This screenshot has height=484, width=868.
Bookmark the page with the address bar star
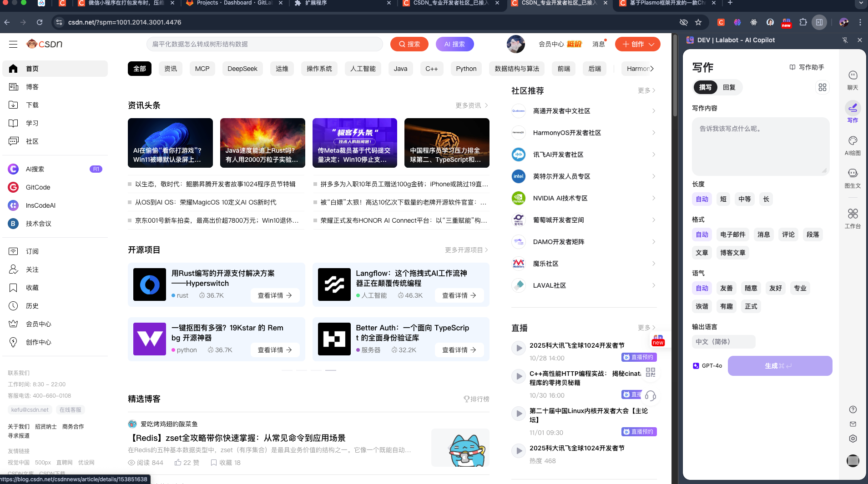699,22
